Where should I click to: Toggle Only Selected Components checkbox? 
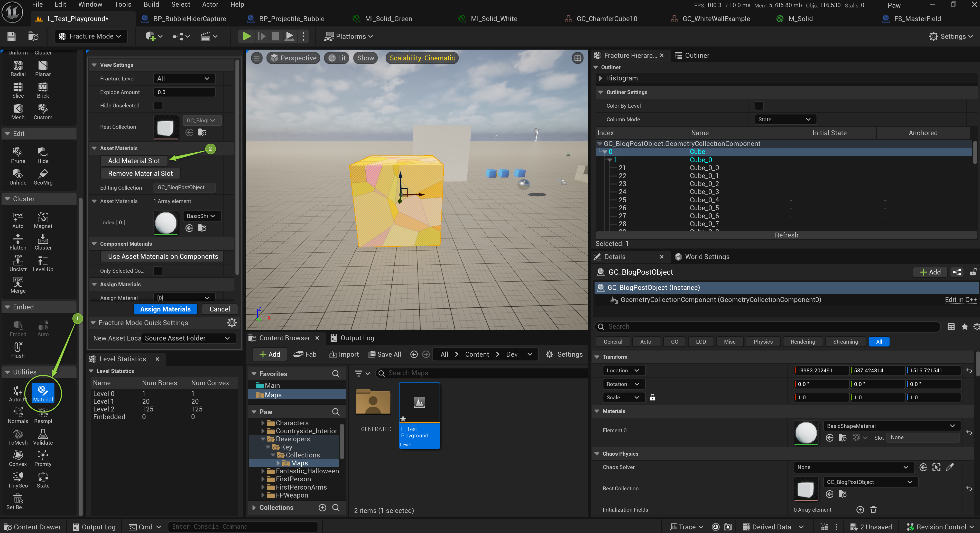coord(158,271)
